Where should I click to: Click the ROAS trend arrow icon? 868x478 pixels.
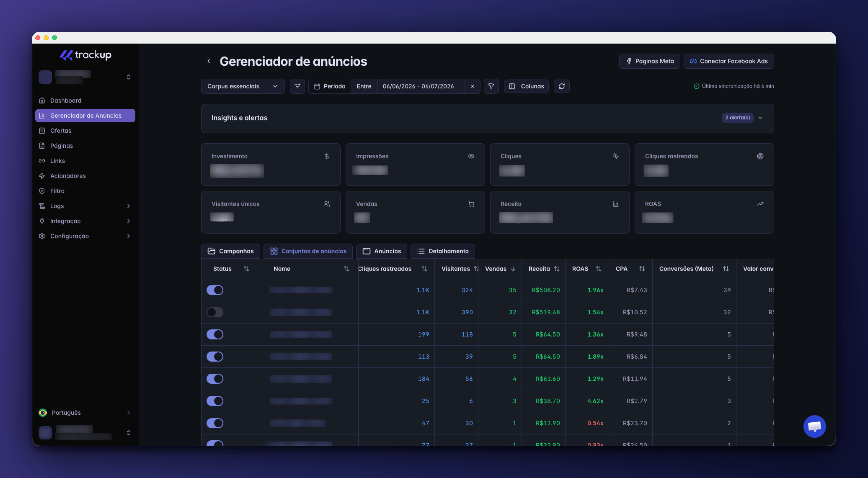(760, 204)
